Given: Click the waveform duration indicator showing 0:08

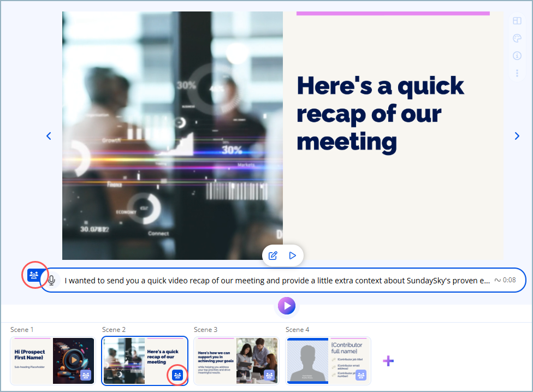Looking at the screenshot, I should pos(506,280).
